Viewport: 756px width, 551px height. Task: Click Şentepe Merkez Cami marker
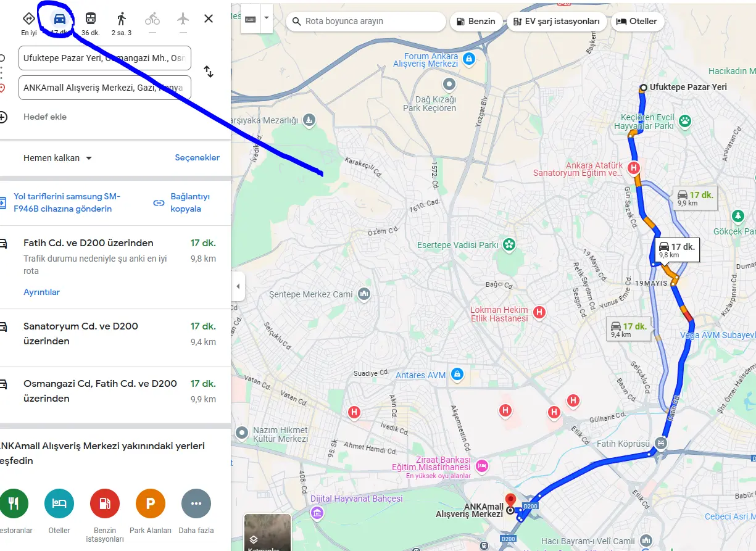(364, 294)
